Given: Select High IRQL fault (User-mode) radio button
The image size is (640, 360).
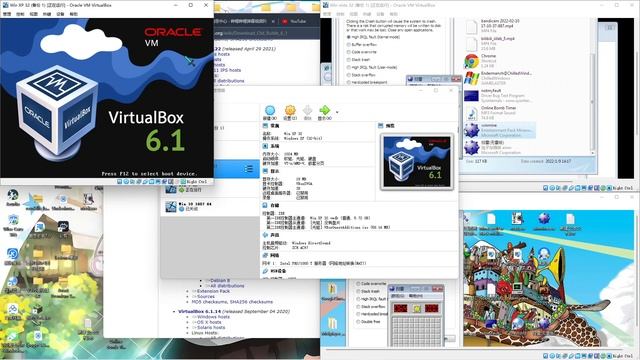Looking at the screenshot, I should point(349,67).
